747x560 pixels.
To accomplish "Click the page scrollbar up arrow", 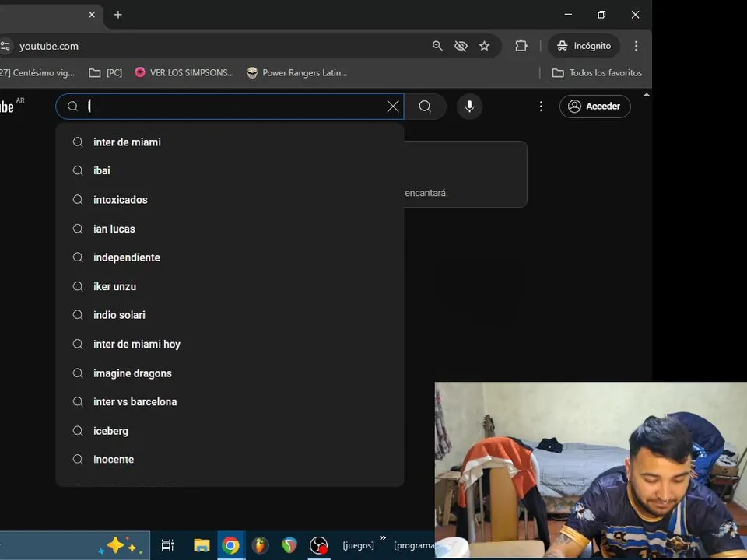I will coord(647,95).
